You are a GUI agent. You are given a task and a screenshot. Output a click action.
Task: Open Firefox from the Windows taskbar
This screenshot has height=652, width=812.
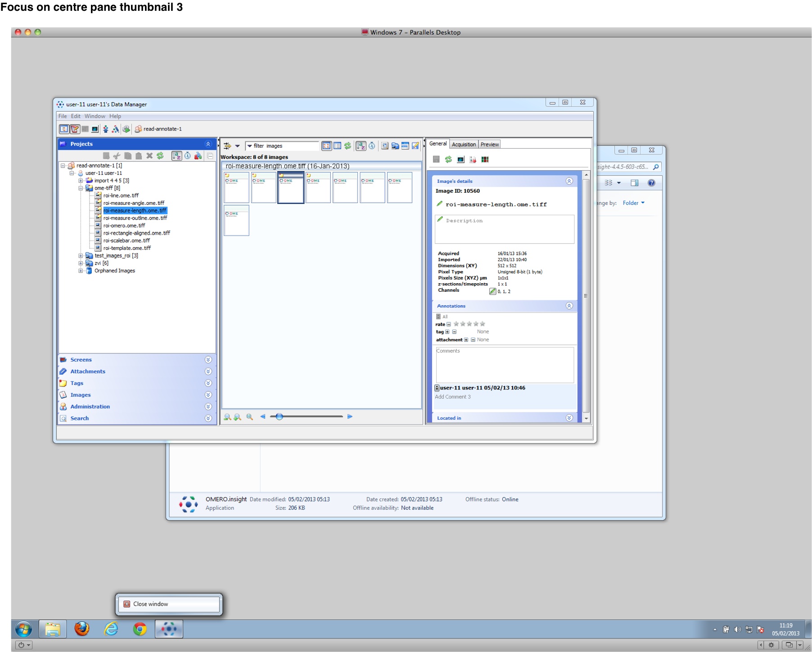(x=82, y=629)
